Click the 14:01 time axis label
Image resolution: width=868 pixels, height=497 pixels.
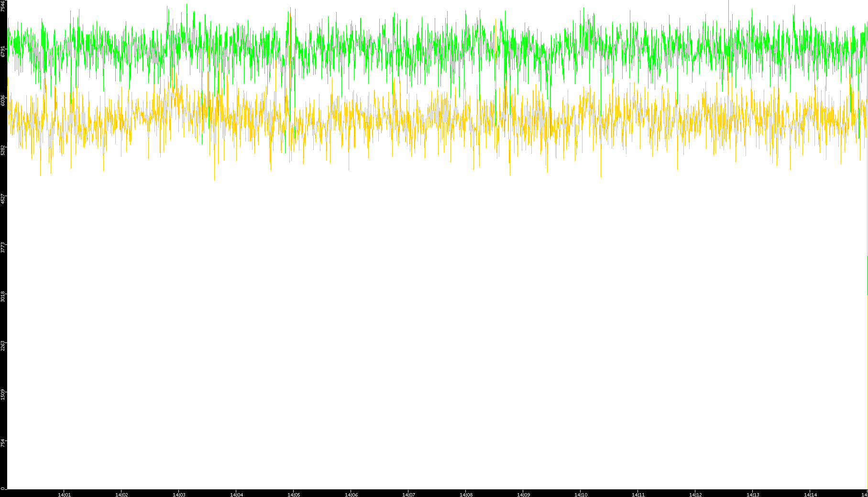click(x=64, y=495)
